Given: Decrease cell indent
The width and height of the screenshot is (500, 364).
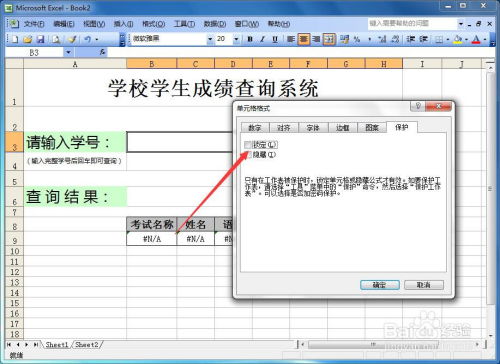Looking at the screenshot, I should click(x=411, y=39).
